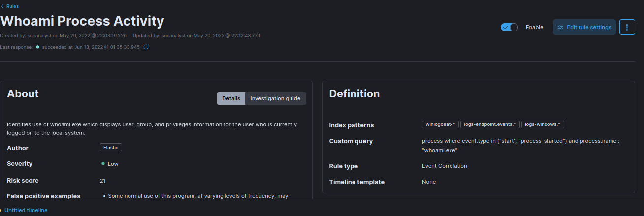Click the Timeline template None value
644x216 pixels.
(429, 182)
